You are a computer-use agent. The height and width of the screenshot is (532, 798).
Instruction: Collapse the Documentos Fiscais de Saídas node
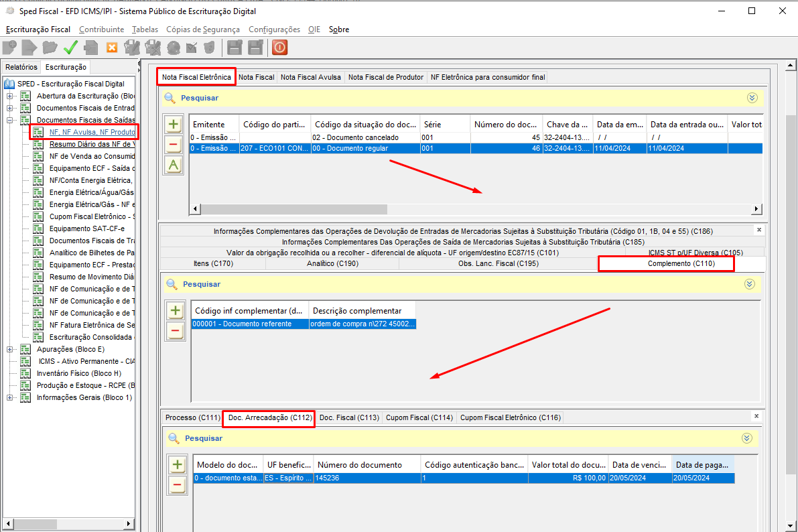(10, 121)
